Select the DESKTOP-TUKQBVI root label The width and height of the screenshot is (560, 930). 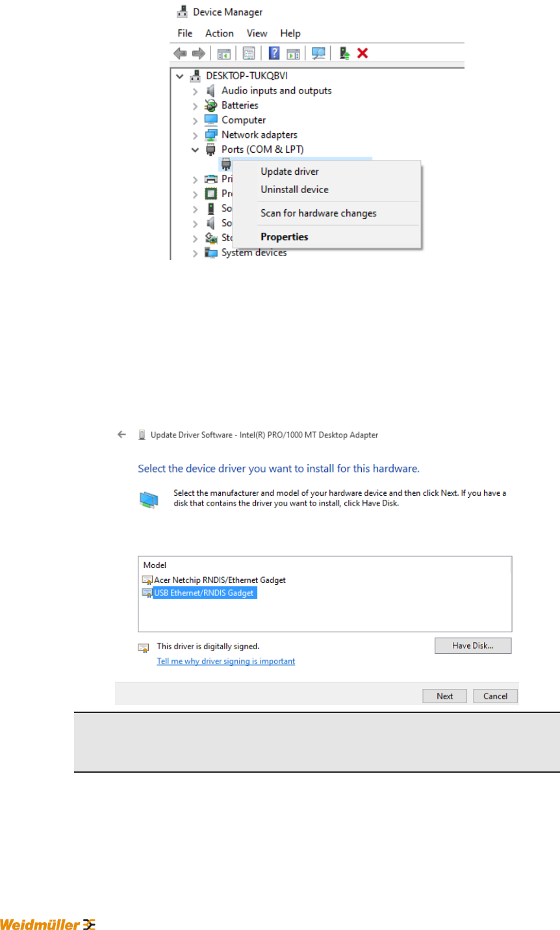click(247, 76)
